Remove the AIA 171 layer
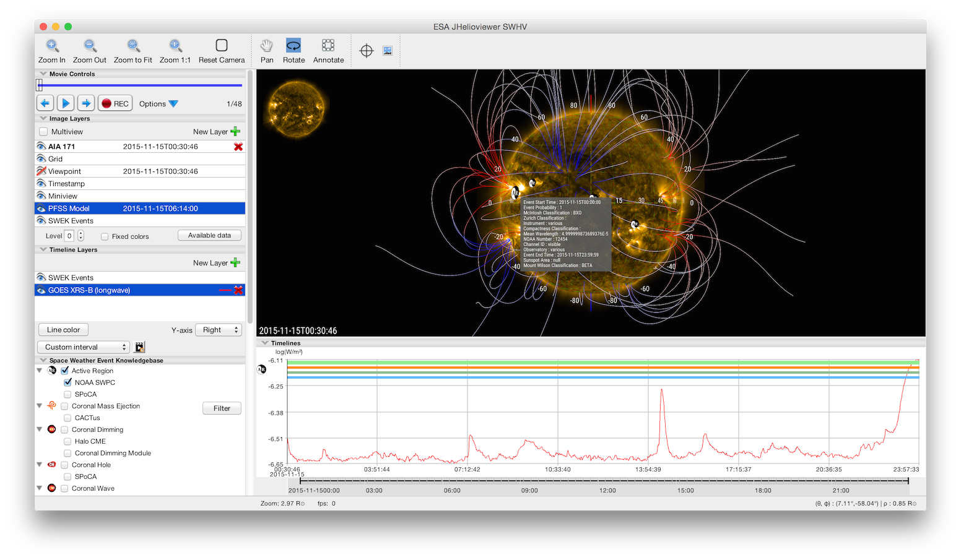Viewport: 961px width, 560px height. click(238, 147)
